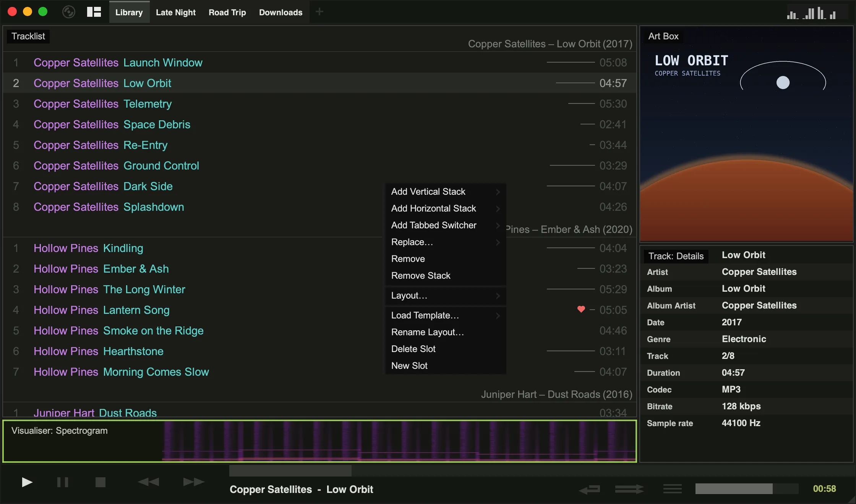Click the Low Orbit album cover art
Image resolution: width=856 pixels, height=504 pixels.
click(746, 134)
